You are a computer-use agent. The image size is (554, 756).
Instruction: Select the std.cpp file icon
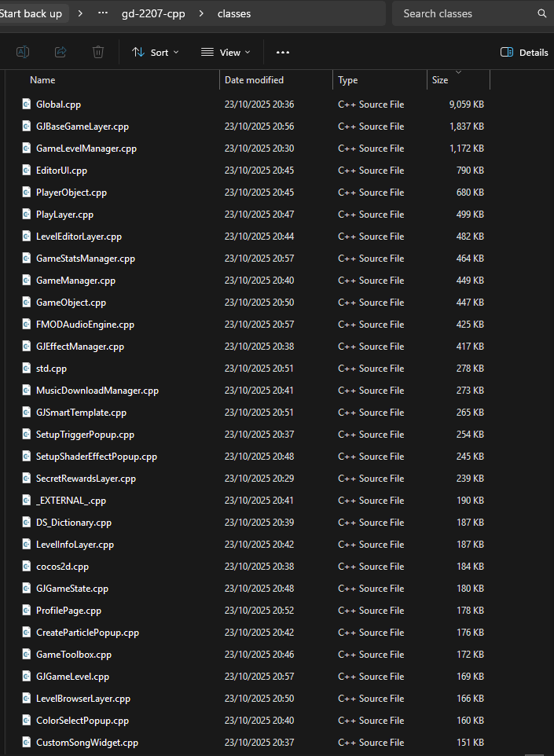pyautogui.click(x=27, y=369)
